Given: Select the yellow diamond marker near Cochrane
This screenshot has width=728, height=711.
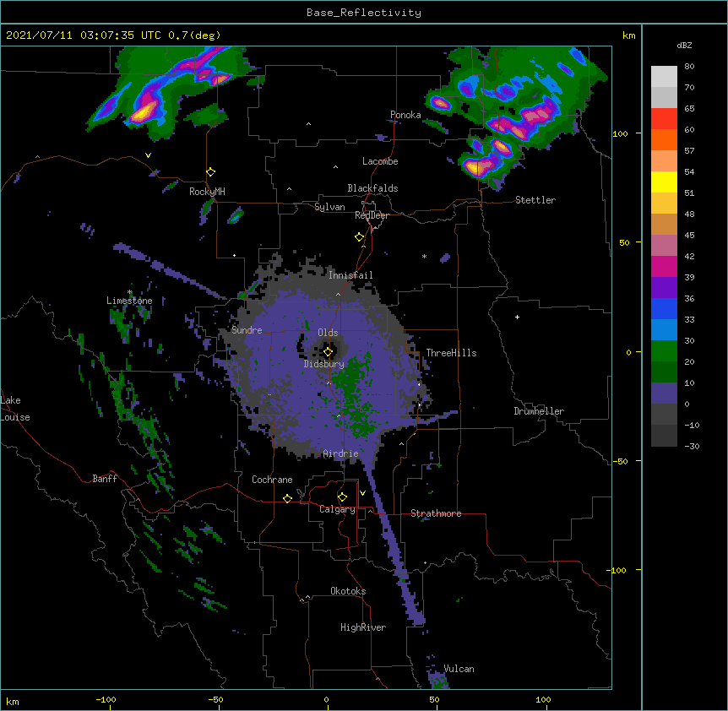Looking at the screenshot, I should 287,498.
